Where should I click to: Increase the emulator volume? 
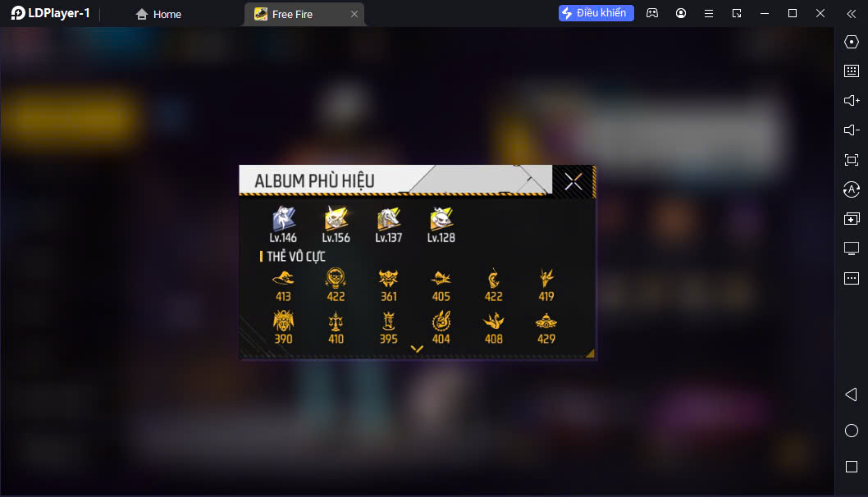852,101
